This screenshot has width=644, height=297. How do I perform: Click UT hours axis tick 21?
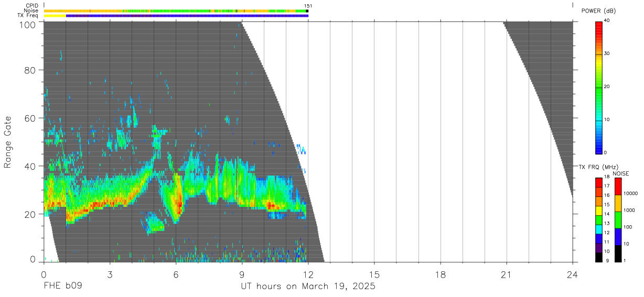(506, 274)
